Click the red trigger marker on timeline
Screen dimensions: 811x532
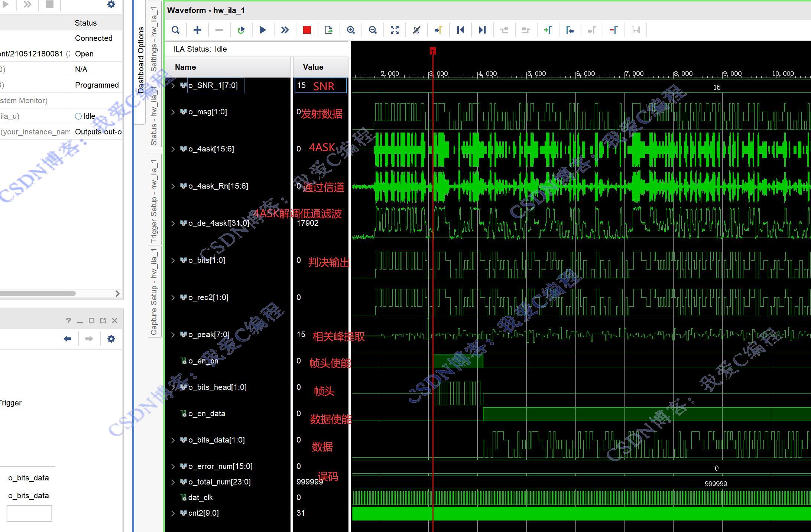[x=433, y=51]
